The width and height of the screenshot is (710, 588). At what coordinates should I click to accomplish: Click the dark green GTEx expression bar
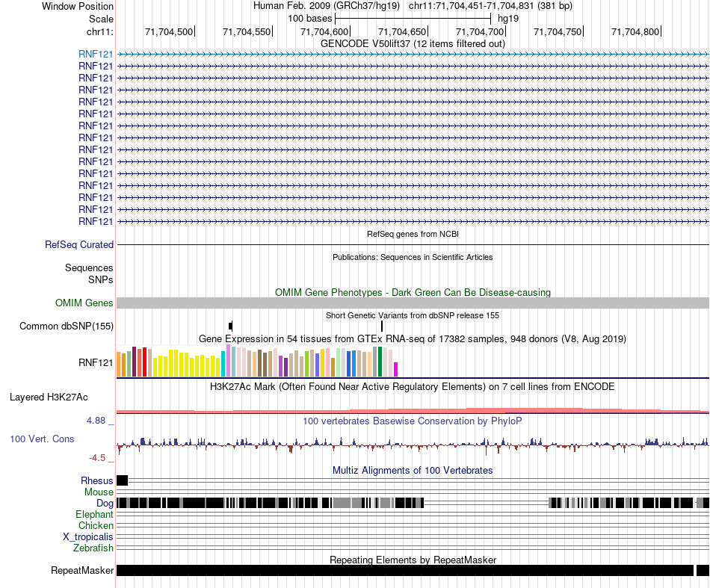[x=380, y=362]
